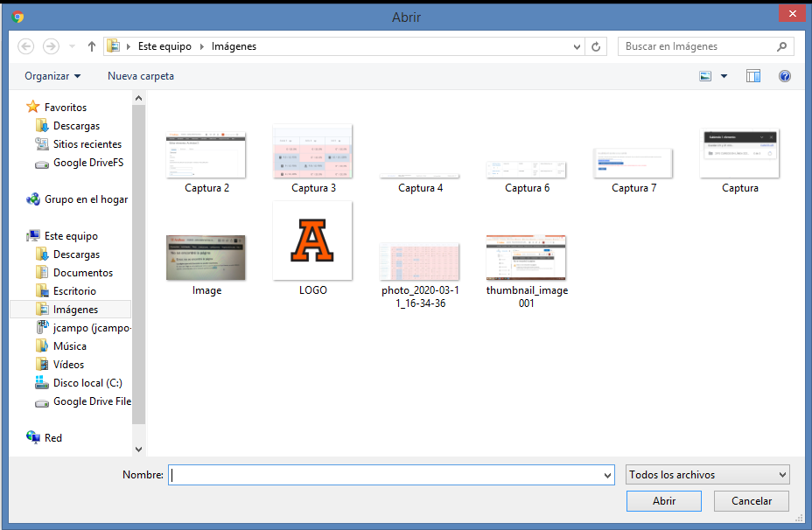Select the Captura 3 thumbnail

[x=312, y=152]
